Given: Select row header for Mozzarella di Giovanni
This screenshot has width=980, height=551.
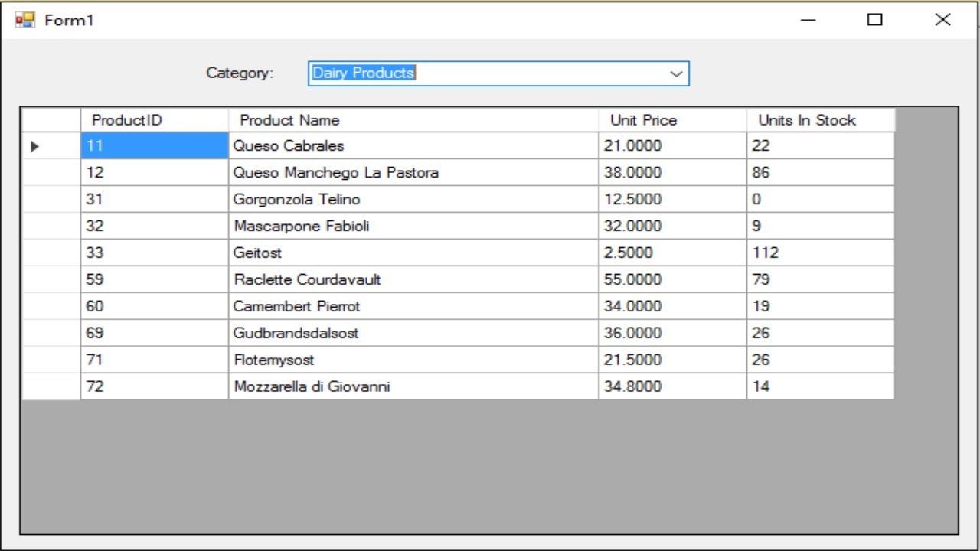Looking at the screenshot, I should point(51,386).
